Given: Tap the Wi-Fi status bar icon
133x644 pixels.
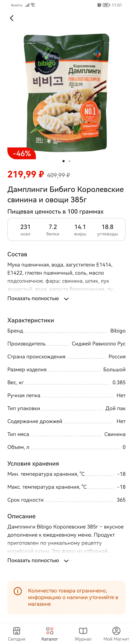Looking at the screenshot, I should [x=33, y=5].
